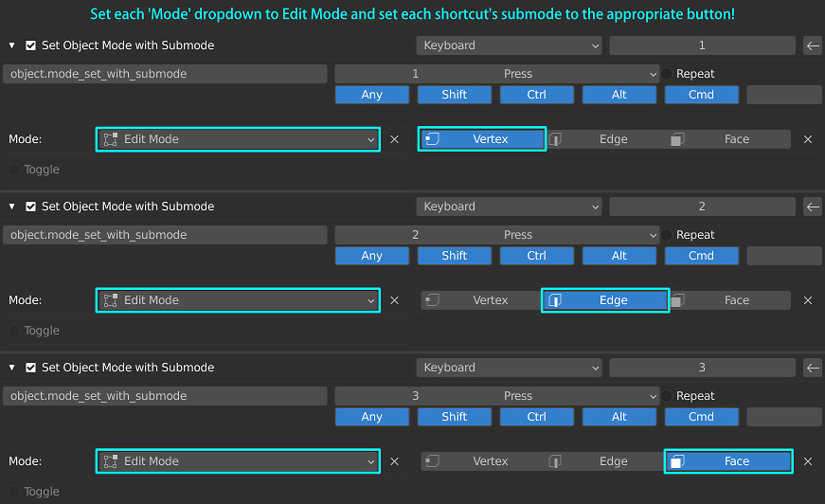Viewport: 825px width, 504px height.
Task: Clear the third shortcut's submode with X
Action: [808, 461]
